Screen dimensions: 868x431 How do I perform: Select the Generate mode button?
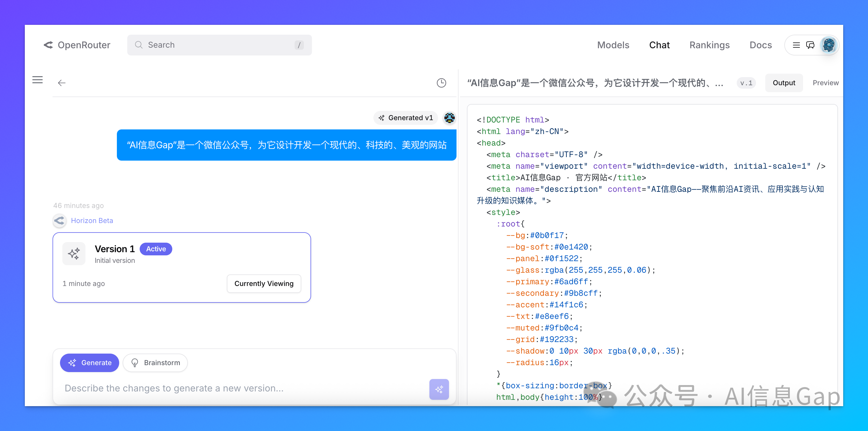tap(90, 363)
